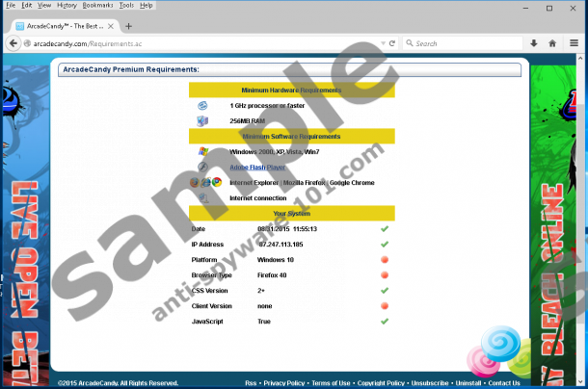Click the Adobe Flash Player icon
This screenshot has width=588, height=389.
point(202,167)
